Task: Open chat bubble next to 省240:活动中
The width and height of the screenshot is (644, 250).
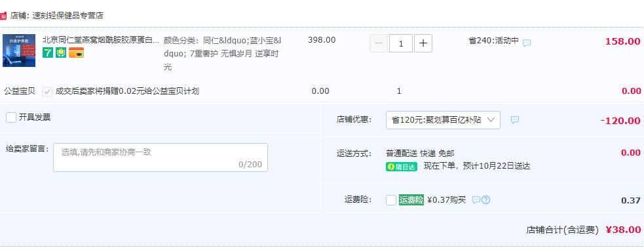Action: click(x=527, y=43)
